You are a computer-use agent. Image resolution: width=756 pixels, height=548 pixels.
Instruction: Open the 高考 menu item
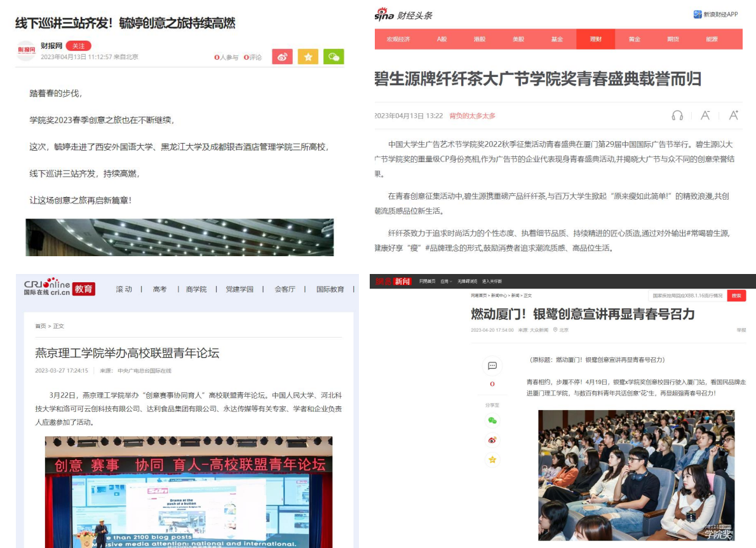click(159, 289)
